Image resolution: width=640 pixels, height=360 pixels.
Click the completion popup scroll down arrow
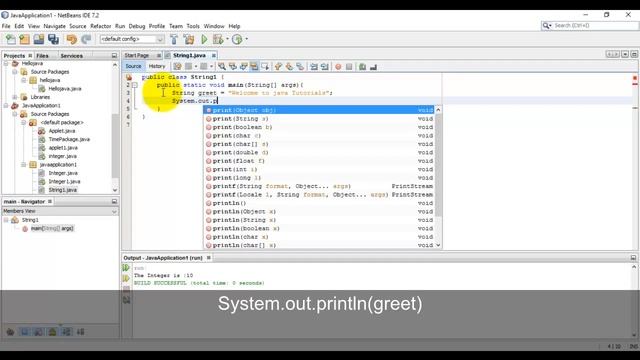point(438,245)
